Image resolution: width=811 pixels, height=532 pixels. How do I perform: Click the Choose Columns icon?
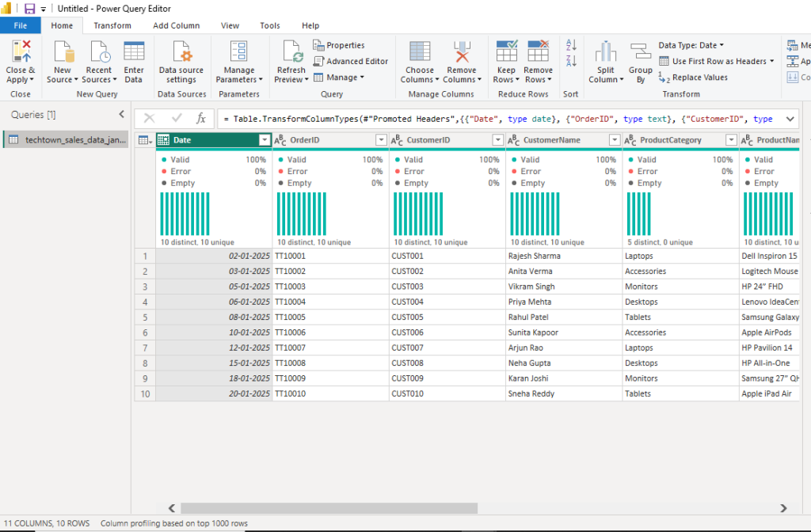[x=420, y=52]
